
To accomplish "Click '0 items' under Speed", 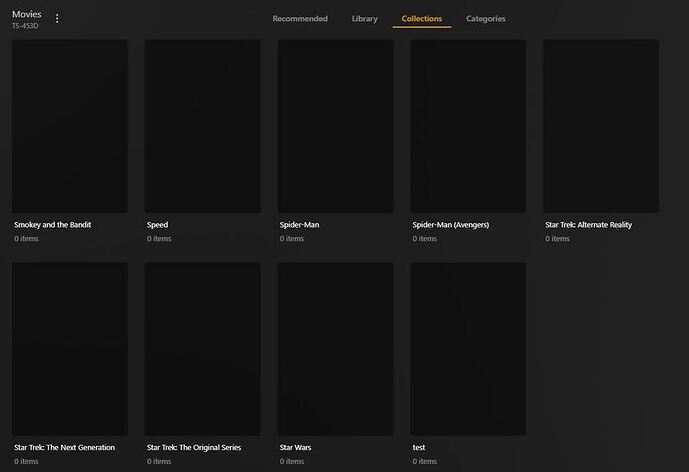I will point(159,239).
